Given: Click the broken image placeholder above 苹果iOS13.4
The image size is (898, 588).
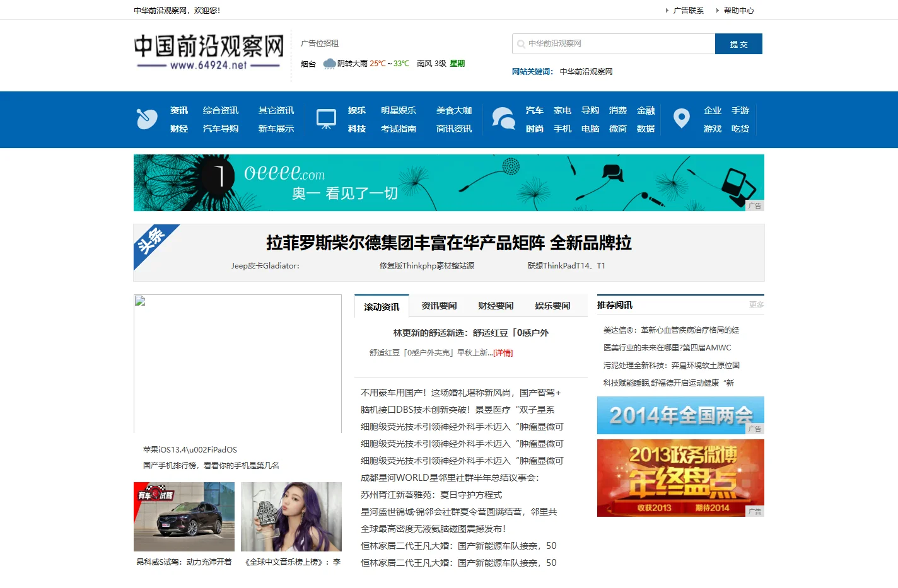Looking at the screenshot, I should pos(238,364).
